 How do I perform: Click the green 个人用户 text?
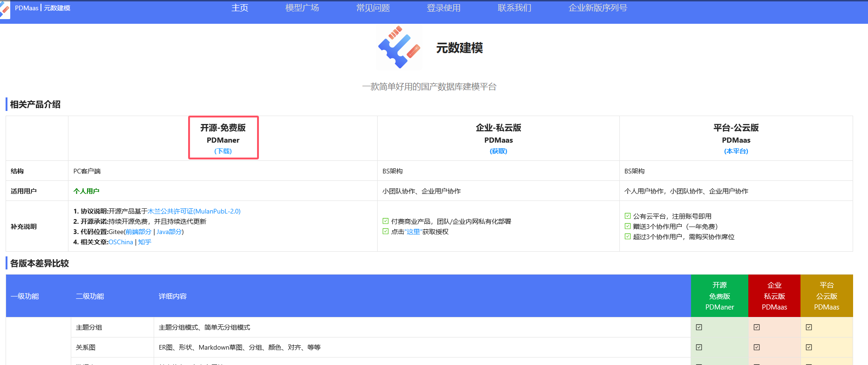[86, 191]
